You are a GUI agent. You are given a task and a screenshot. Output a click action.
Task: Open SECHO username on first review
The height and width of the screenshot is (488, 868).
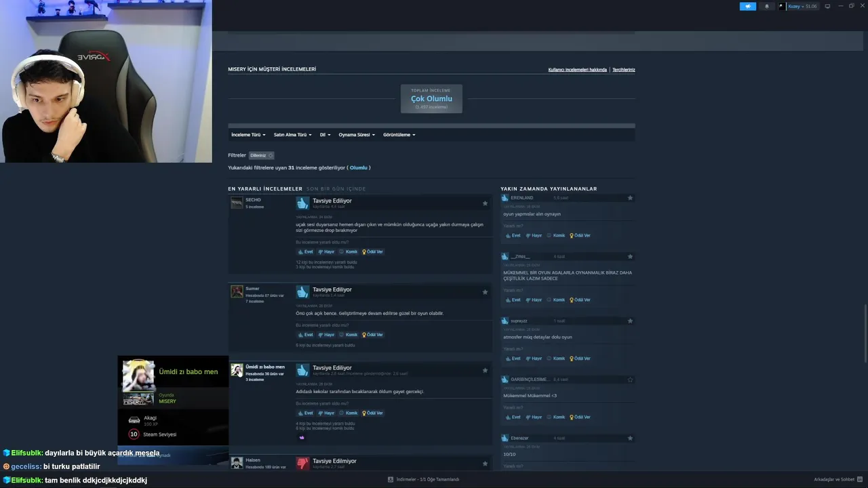[253, 200]
